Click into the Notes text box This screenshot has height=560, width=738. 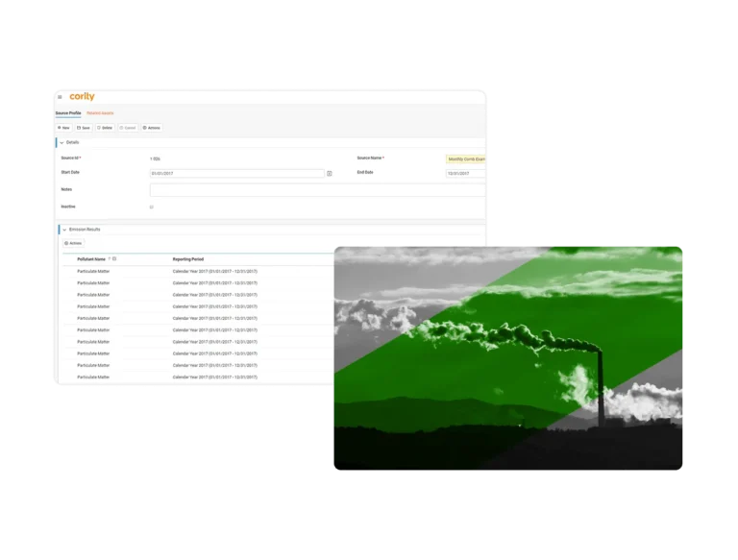pos(318,190)
